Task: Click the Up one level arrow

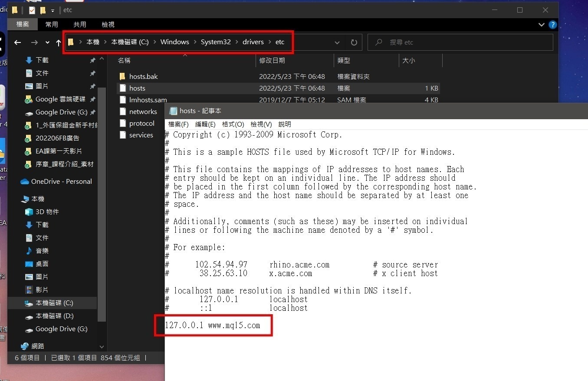Action: pos(59,42)
